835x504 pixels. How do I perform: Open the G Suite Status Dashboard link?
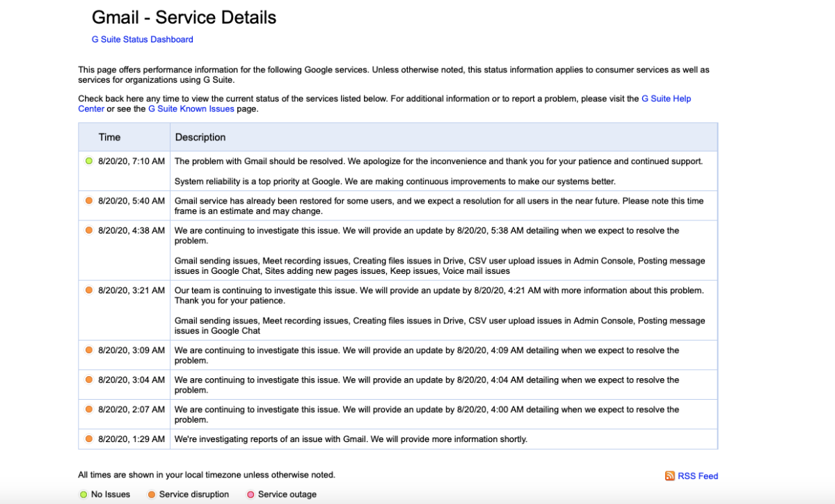tap(143, 40)
